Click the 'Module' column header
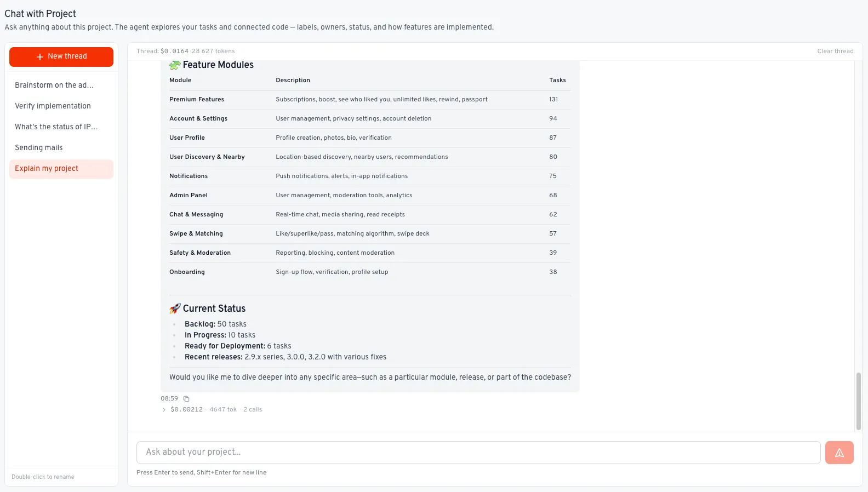The width and height of the screenshot is (868, 492). tap(180, 81)
